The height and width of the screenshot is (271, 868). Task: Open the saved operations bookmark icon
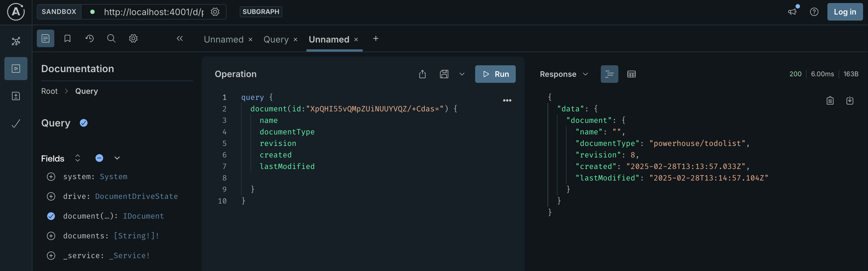click(x=67, y=38)
